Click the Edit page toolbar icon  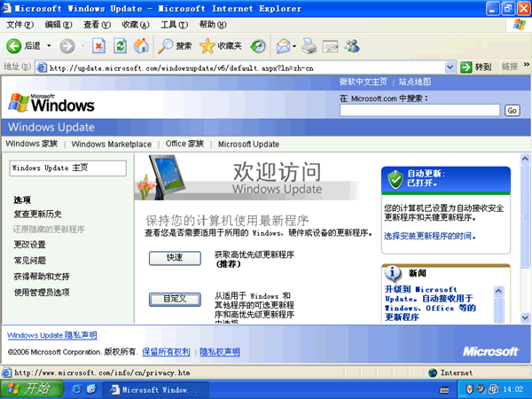click(x=330, y=46)
